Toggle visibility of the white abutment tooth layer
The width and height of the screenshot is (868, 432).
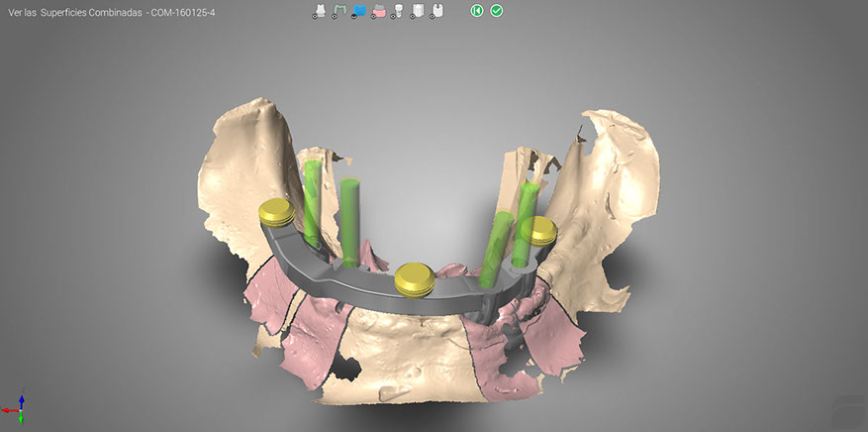click(x=320, y=11)
